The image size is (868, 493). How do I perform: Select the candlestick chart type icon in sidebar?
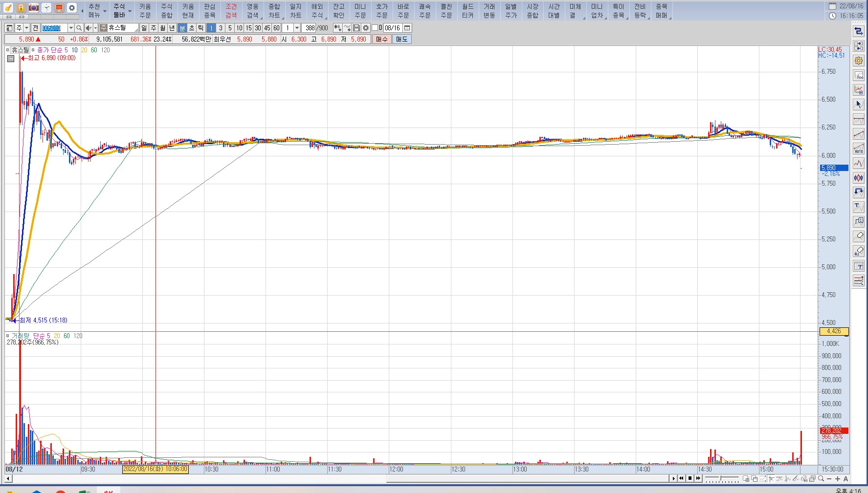(x=859, y=178)
